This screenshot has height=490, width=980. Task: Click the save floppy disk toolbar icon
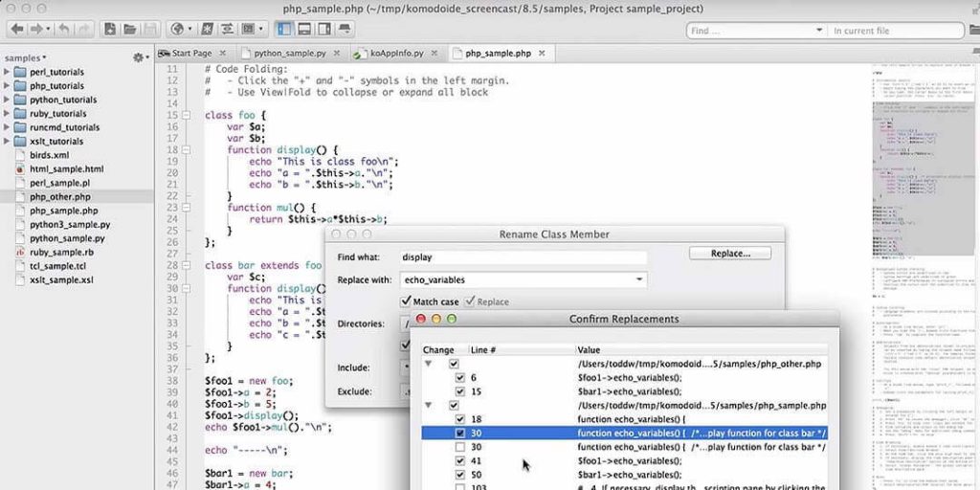[x=150, y=29]
